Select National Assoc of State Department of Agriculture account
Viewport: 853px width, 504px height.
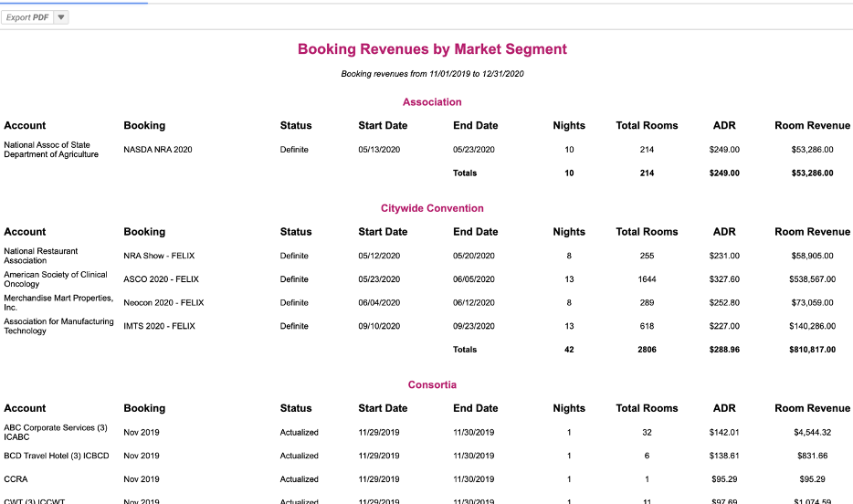[51, 150]
